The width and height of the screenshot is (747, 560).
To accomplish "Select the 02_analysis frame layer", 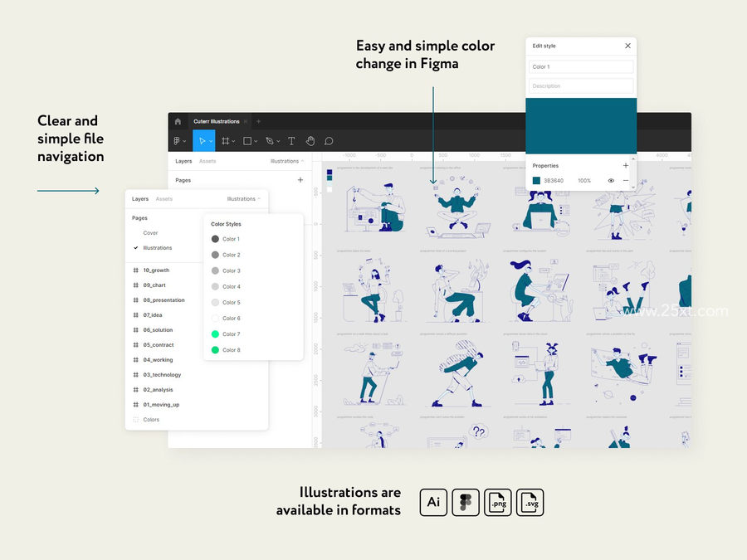I will pos(158,390).
